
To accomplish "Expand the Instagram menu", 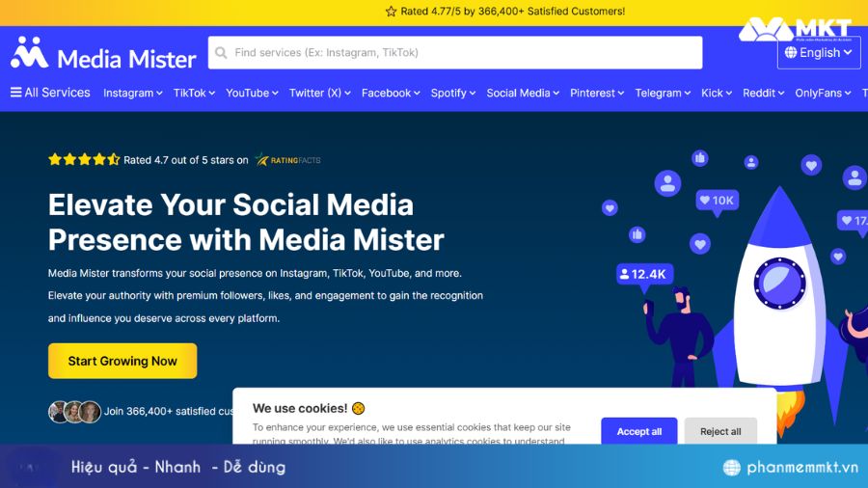I will point(133,93).
